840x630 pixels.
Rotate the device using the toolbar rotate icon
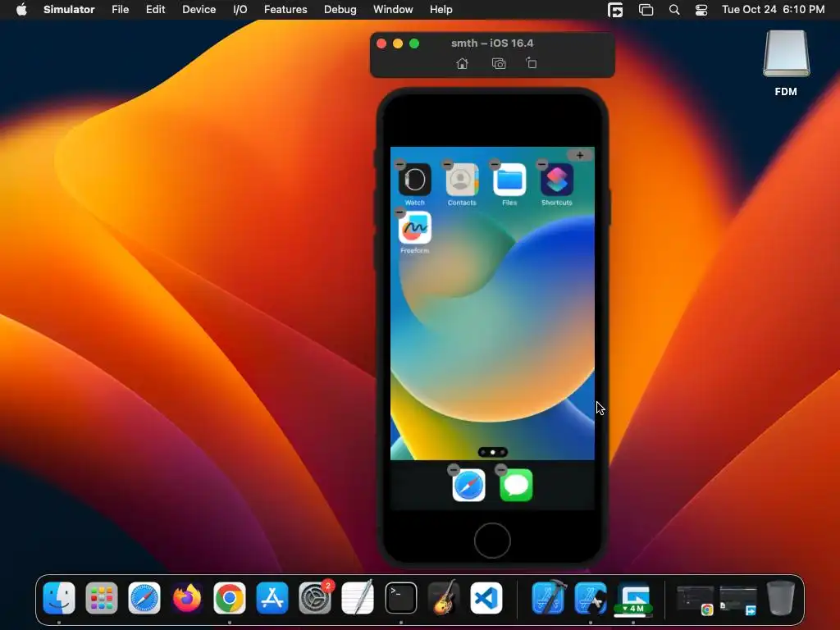pos(531,63)
